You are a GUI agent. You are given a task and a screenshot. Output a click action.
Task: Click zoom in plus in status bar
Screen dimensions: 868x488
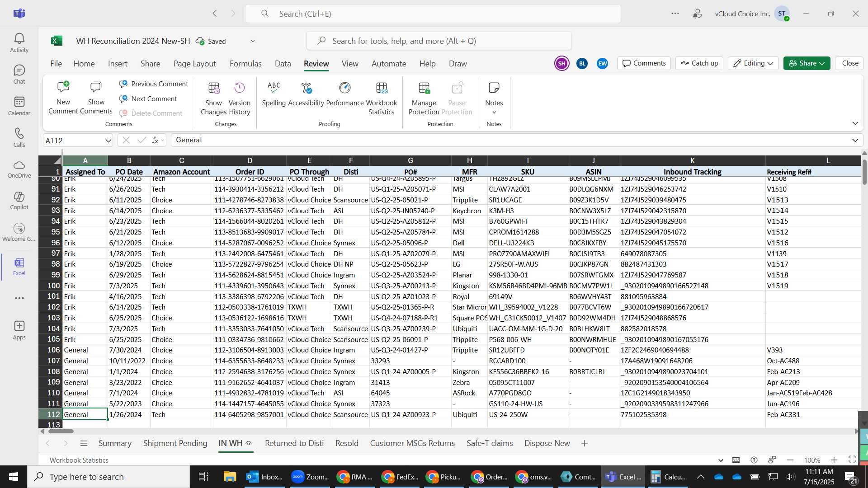tap(834, 460)
